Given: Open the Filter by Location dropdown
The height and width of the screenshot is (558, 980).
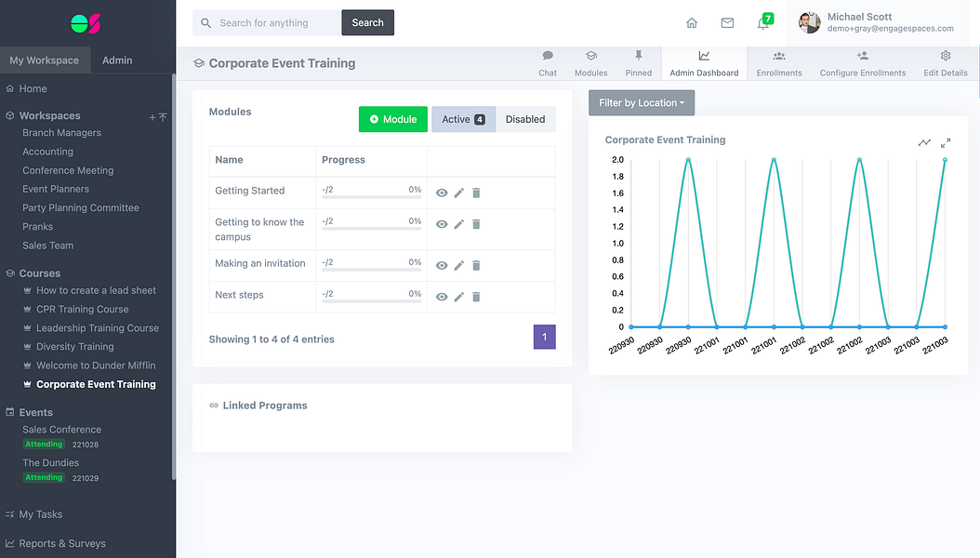Looking at the screenshot, I should pyautogui.click(x=642, y=103).
